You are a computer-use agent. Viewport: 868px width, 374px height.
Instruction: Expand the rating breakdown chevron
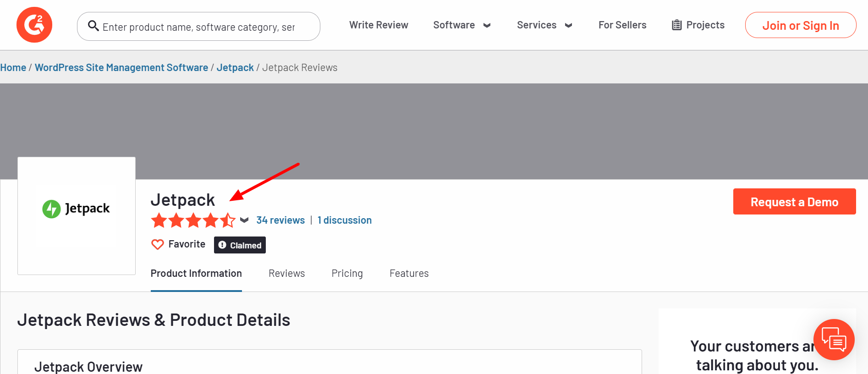[244, 220]
